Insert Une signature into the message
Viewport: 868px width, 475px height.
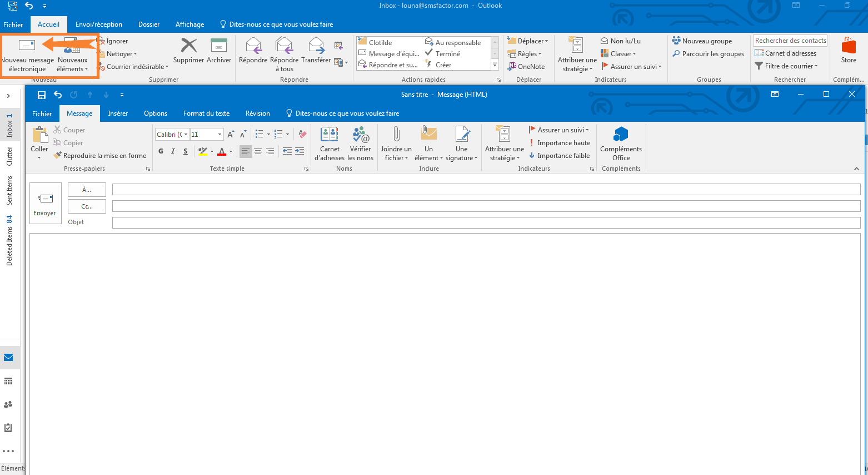click(462, 143)
